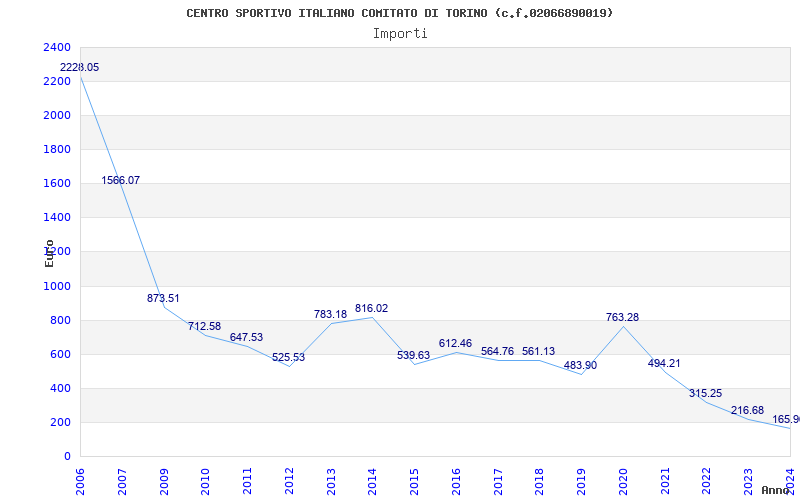This screenshot has height=500, width=800.
Task: Click the 1600 y-axis tick
Action: pos(57,184)
